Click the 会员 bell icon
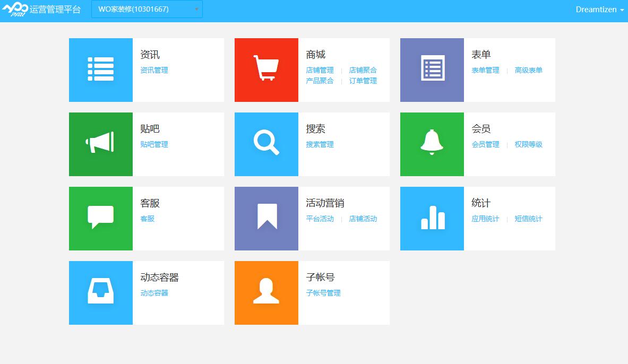The height and width of the screenshot is (364, 628). pyautogui.click(x=432, y=144)
